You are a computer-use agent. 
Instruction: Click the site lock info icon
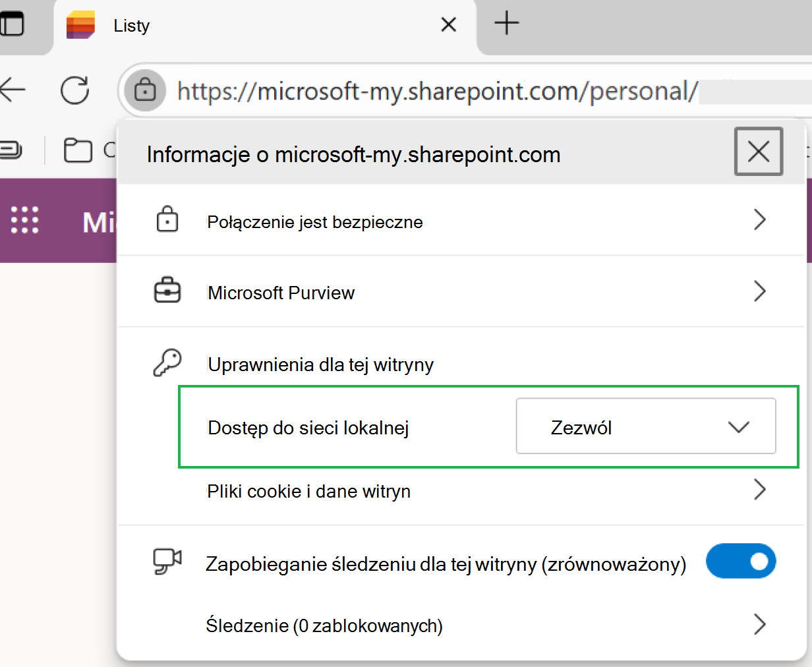pyautogui.click(x=145, y=90)
